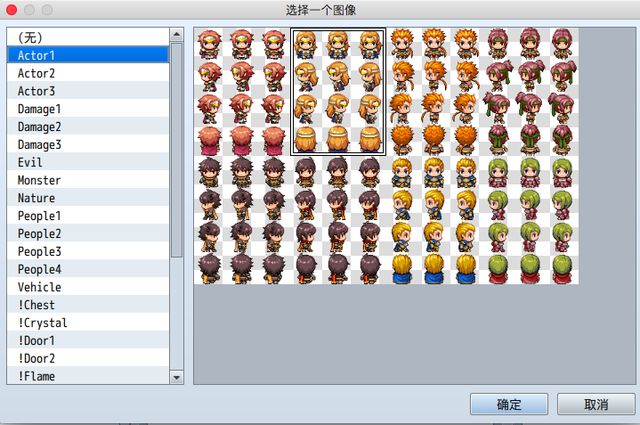Select the Vehicle image file
Image resolution: width=640 pixels, height=425 pixels.
88,287
